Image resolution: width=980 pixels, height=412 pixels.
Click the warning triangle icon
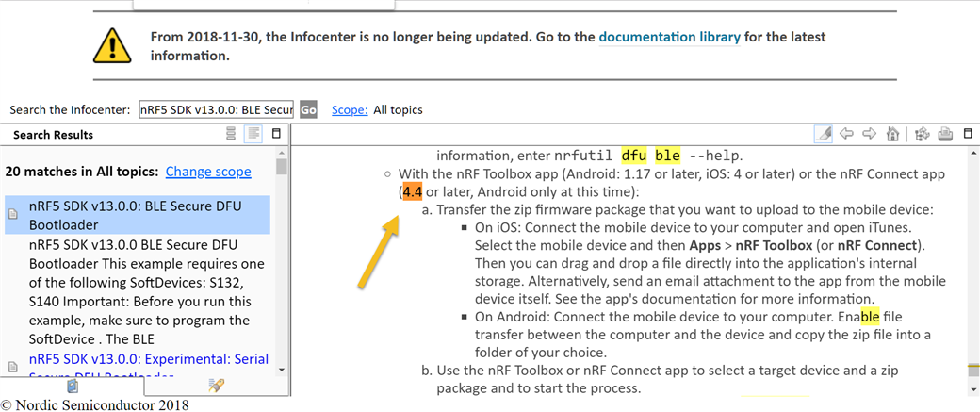click(x=112, y=45)
